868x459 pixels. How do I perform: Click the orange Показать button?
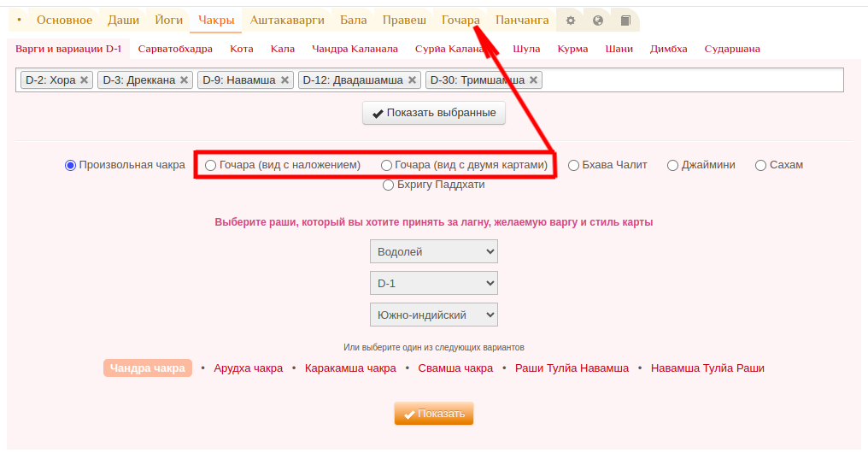point(434,414)
